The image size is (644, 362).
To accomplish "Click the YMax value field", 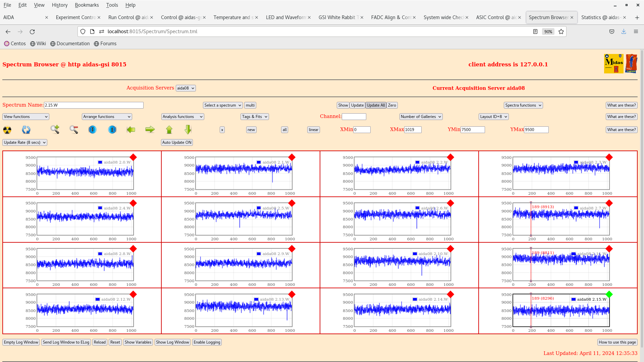I will [536, 130].
